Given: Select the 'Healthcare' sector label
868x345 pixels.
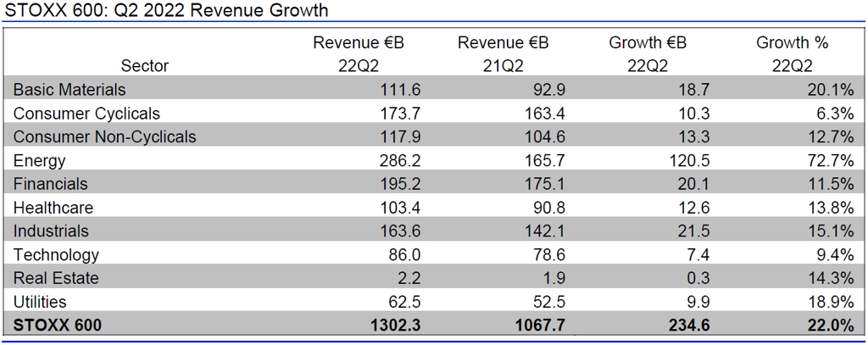Looking at the screenshot, I should 53,208.
